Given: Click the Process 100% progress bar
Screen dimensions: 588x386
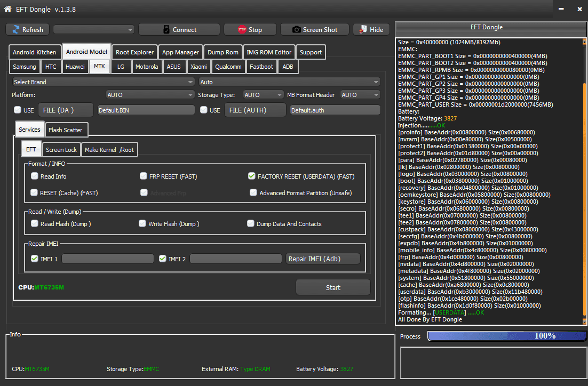Looking at the screenshot, I should [506, 336].
